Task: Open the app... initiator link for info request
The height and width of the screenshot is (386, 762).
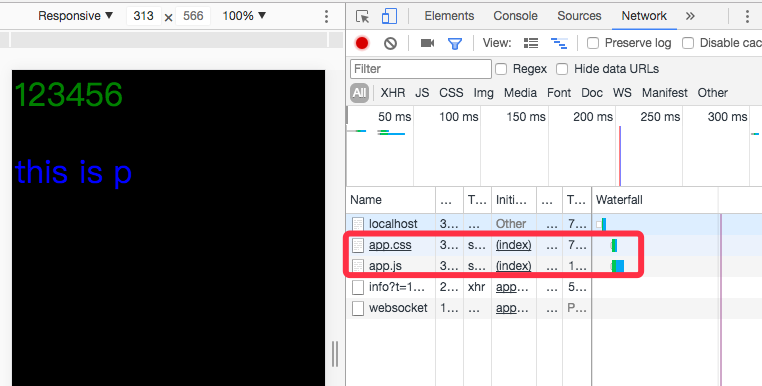Action: 512,287
